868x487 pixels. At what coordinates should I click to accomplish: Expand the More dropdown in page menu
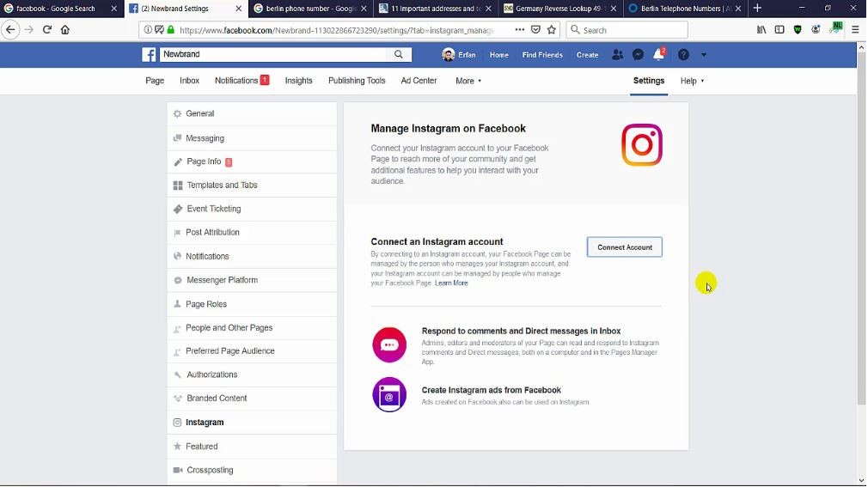(468, 81)
